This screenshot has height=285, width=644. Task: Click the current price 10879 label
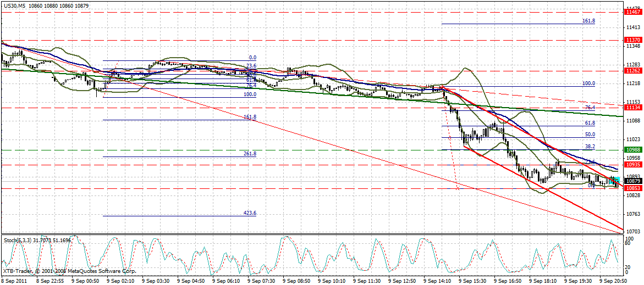tap(632, 181)
